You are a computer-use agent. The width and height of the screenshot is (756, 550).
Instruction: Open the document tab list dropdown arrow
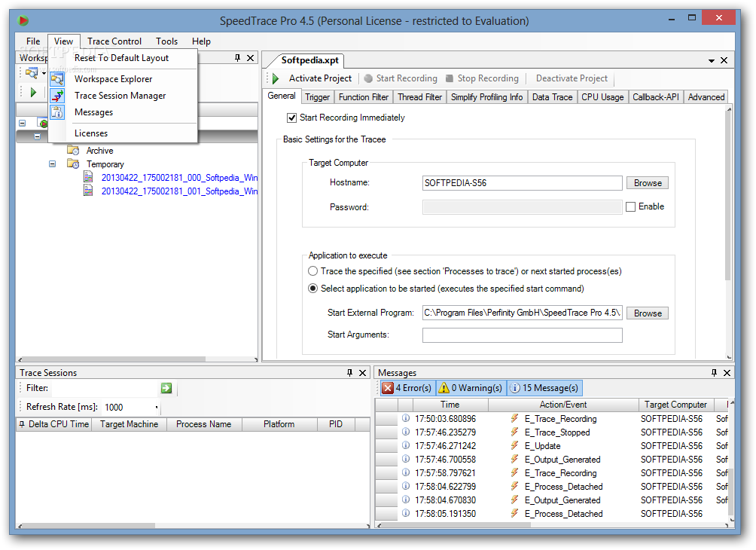pos(711,61)
